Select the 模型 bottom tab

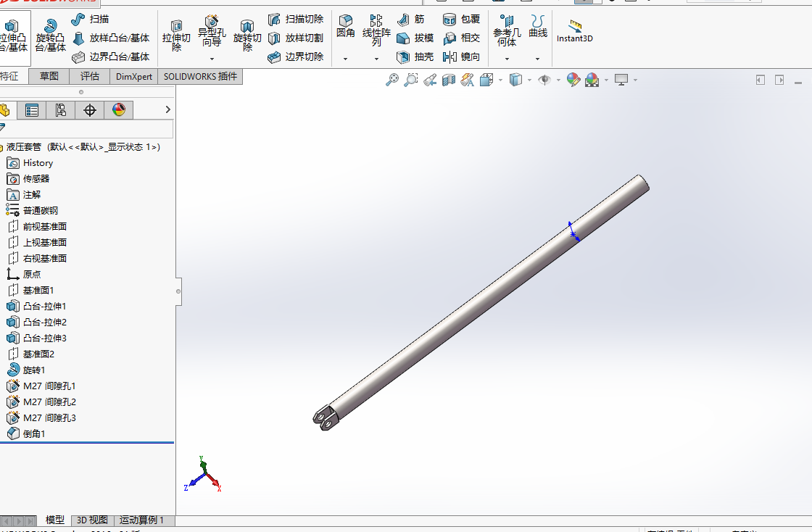55,520
